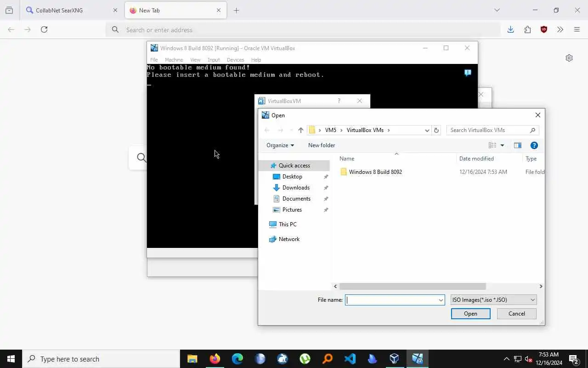Viewport: 588px width, 368px height.
Task: Open the View menu in the VirtualBox VM window
Action: 195,60
